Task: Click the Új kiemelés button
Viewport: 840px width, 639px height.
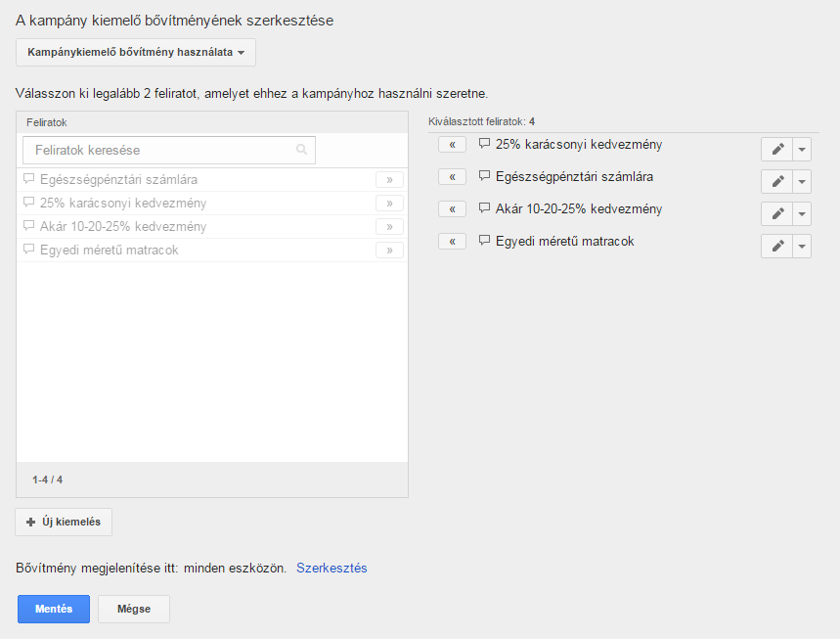Action: click(x=64, y=522)
